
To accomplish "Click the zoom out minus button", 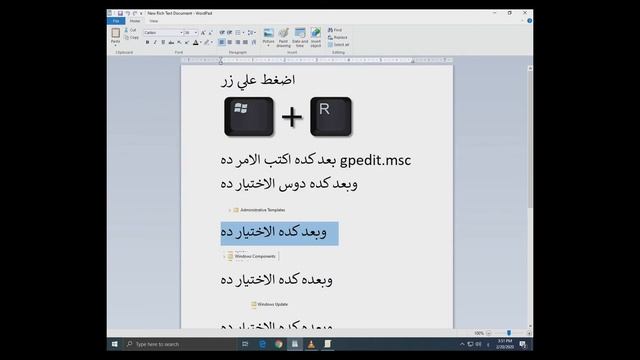I will coord(489,333).
